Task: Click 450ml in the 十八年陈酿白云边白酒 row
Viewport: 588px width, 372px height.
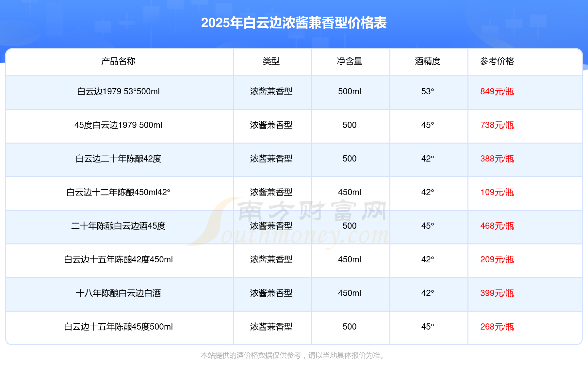Action: click(x=350, y=293)
